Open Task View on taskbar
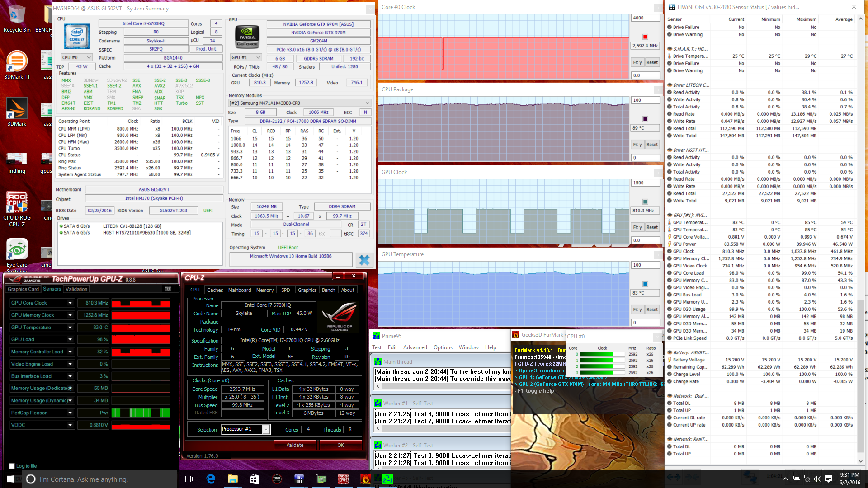868x488 pixels. (x=189, y=479)
